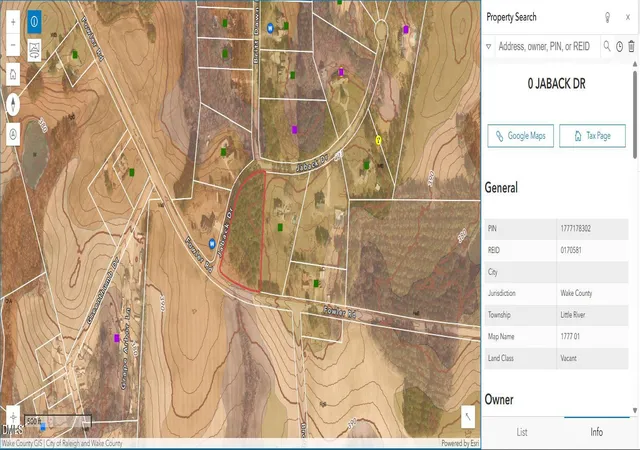Click green marker beside Greenthumb Dr parcel
Image resolution: width=640 pixels, height=450 pixels.
click(x=131, y=172)
